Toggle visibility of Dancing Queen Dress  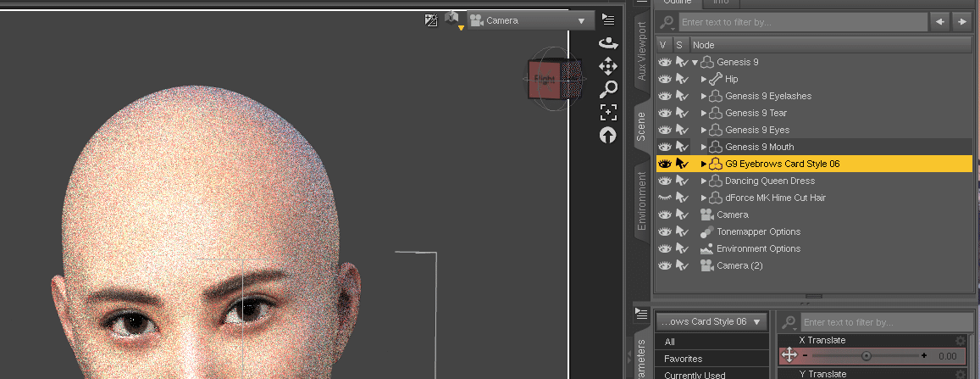click(664, 181)
